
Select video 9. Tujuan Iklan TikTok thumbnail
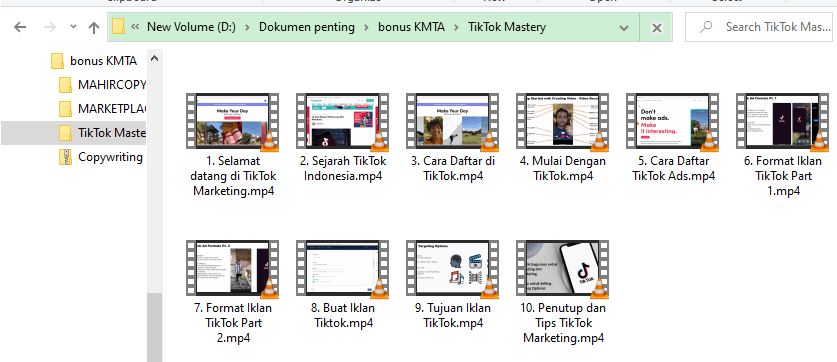pos(453,268)
